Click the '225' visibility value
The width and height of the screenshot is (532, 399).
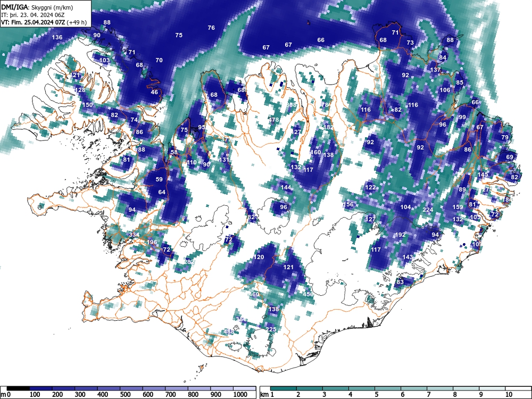pyautogui.click(x=271, y=329)
